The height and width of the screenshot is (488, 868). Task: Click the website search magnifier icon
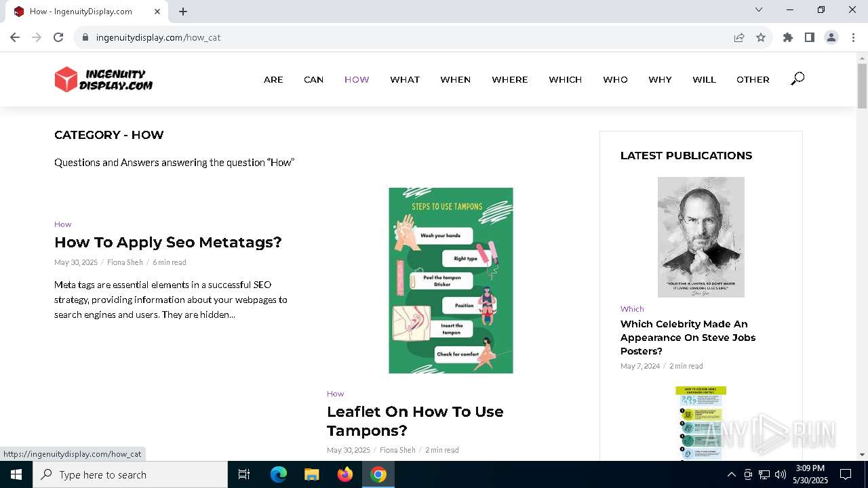click(797, 79)
